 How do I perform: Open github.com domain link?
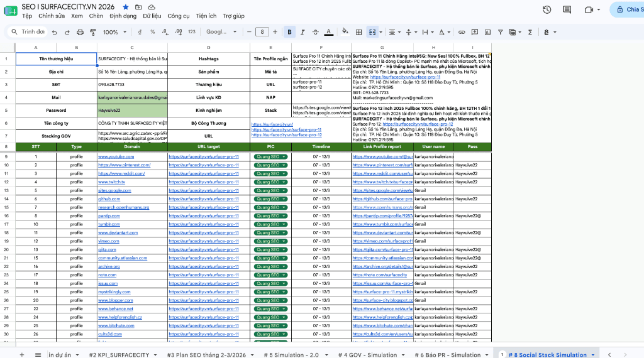(x=109, y=199)
